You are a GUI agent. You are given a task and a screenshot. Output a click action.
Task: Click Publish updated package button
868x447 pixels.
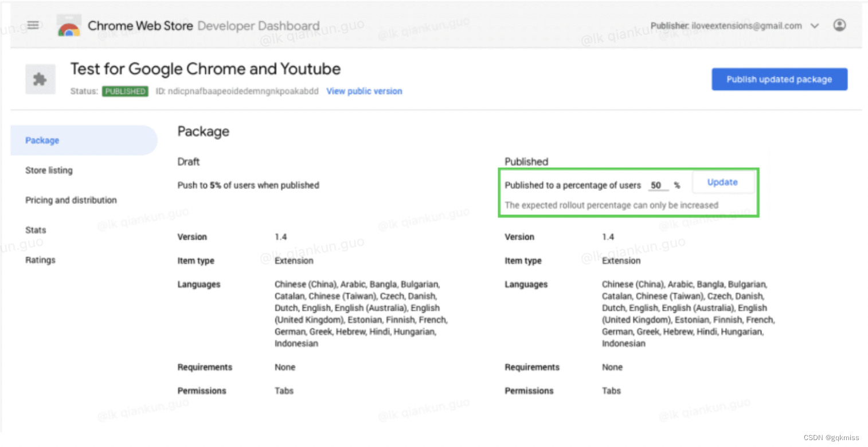779,79
